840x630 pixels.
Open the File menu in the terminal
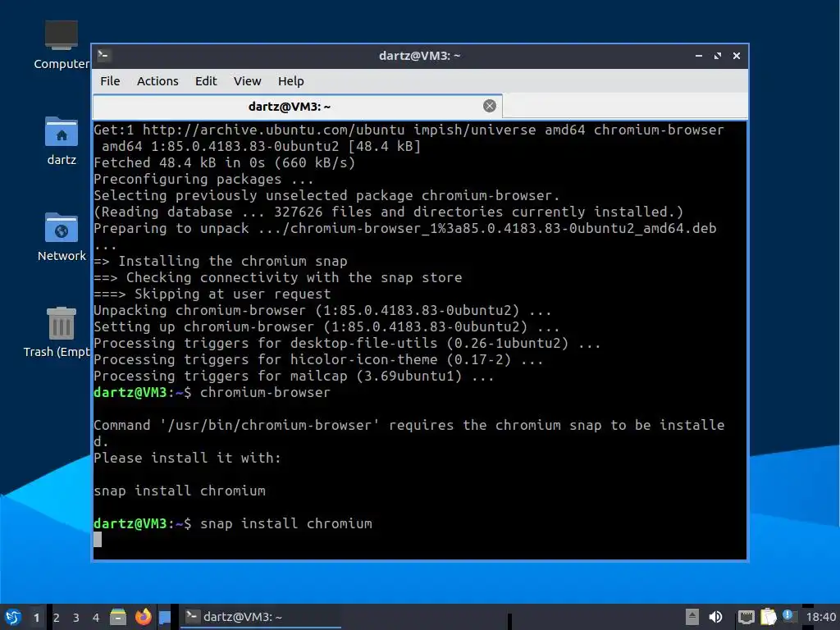point(110,81)
